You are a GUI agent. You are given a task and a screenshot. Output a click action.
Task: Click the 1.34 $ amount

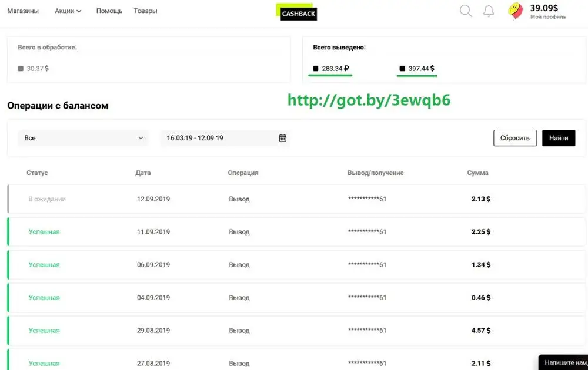[x=481, y=265]
